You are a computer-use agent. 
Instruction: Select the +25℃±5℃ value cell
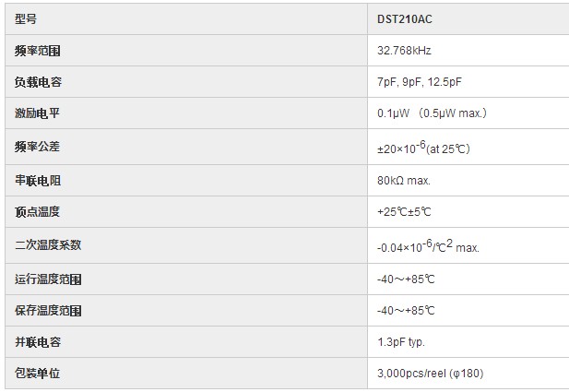(x=468, y=212)
